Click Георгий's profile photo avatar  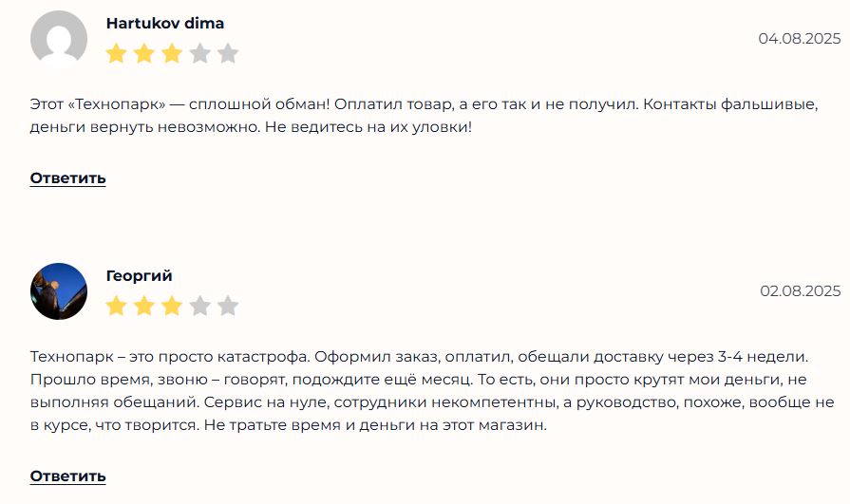(59, 291)
